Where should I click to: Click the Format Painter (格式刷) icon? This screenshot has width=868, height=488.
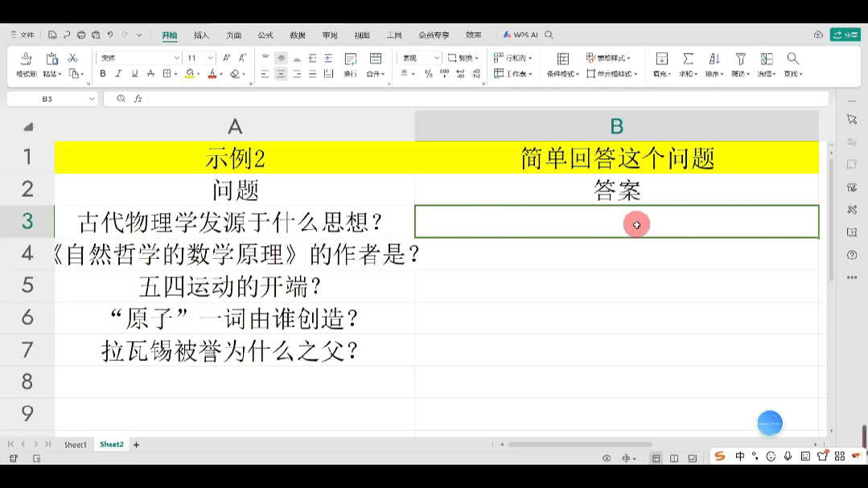(26, 59)
